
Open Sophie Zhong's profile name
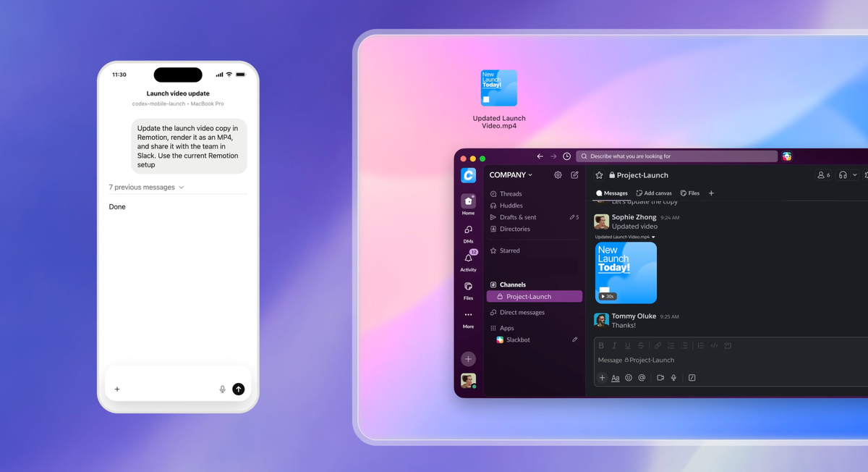(x=634, y=217)
